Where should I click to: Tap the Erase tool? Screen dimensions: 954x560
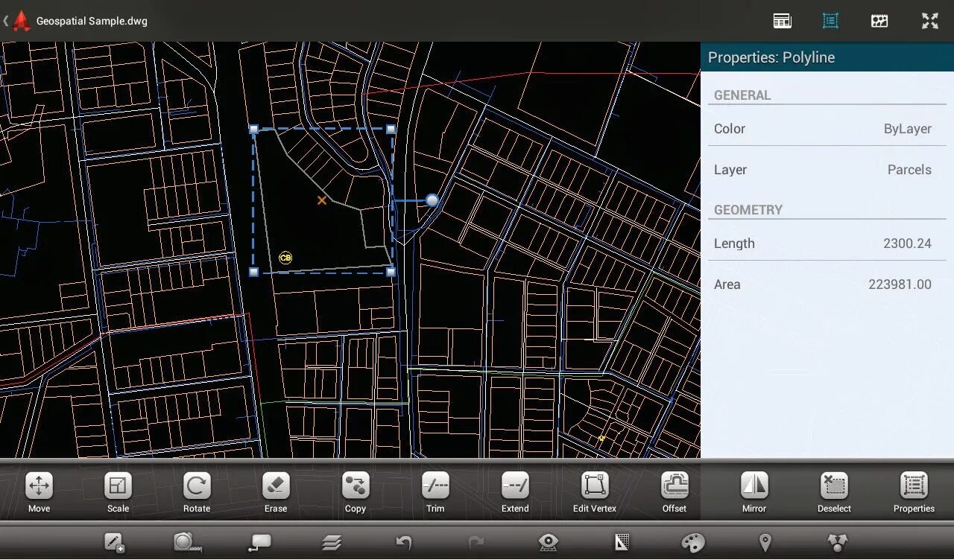point(276,492)
